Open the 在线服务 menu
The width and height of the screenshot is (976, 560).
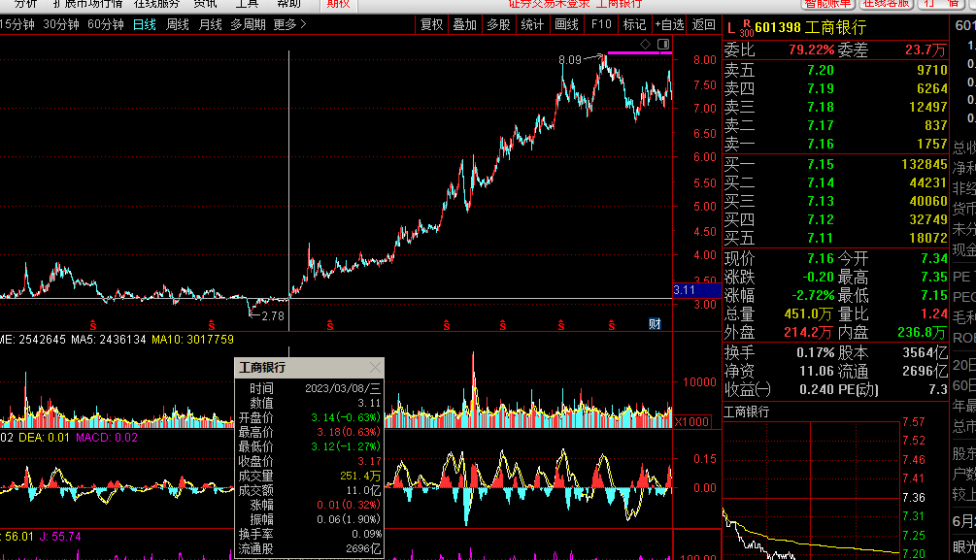[157, 4]
